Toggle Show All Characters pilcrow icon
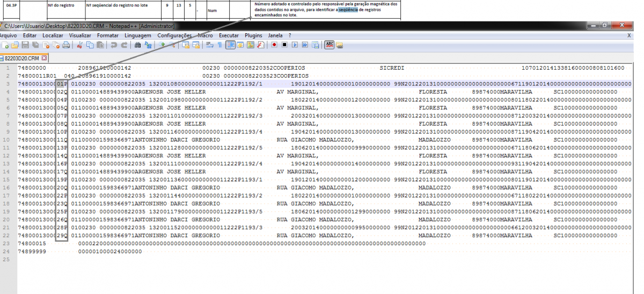644x294 pixels. point(219,45)
